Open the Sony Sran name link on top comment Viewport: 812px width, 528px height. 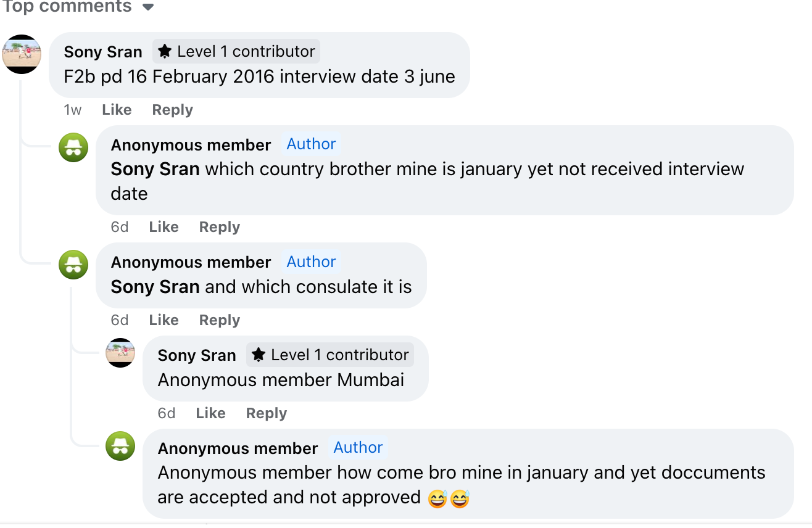[x=103, y=52]
